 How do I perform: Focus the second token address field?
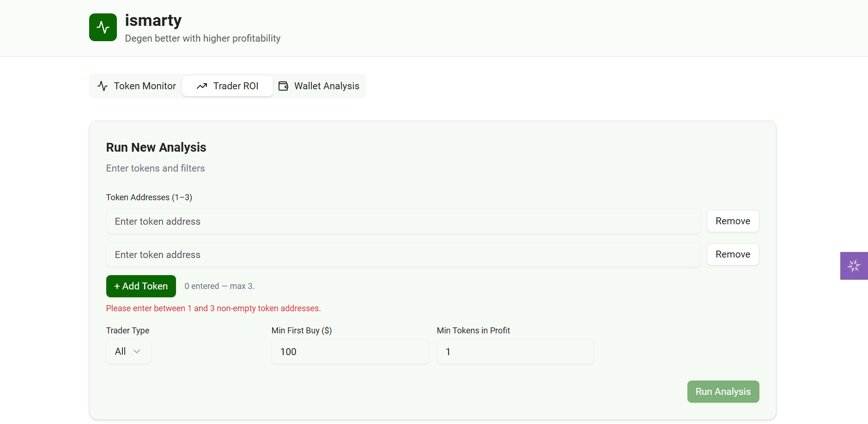pos(403,255)
